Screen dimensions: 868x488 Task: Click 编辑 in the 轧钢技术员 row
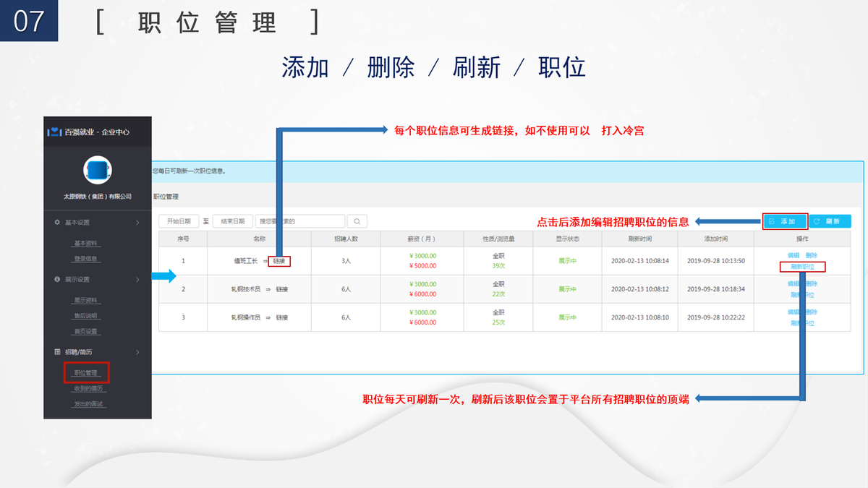click(793, 284)
